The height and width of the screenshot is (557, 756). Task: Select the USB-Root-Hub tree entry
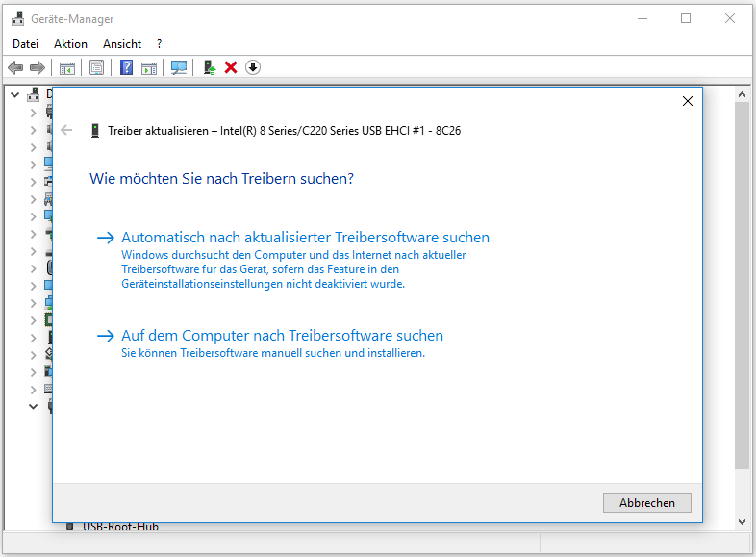click(120, 526)
